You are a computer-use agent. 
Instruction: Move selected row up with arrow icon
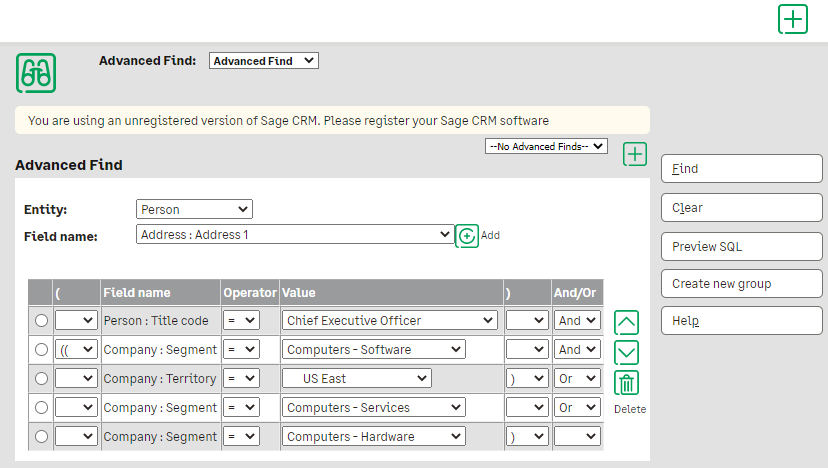[626, 323]
